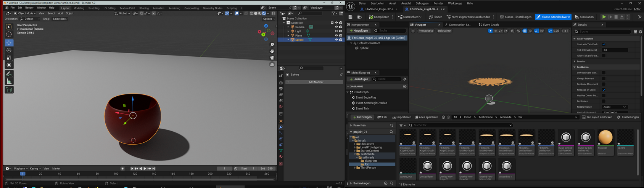Open the Event Graph tab
Screen dimensions: 644x188
click(x=491, y=25)
